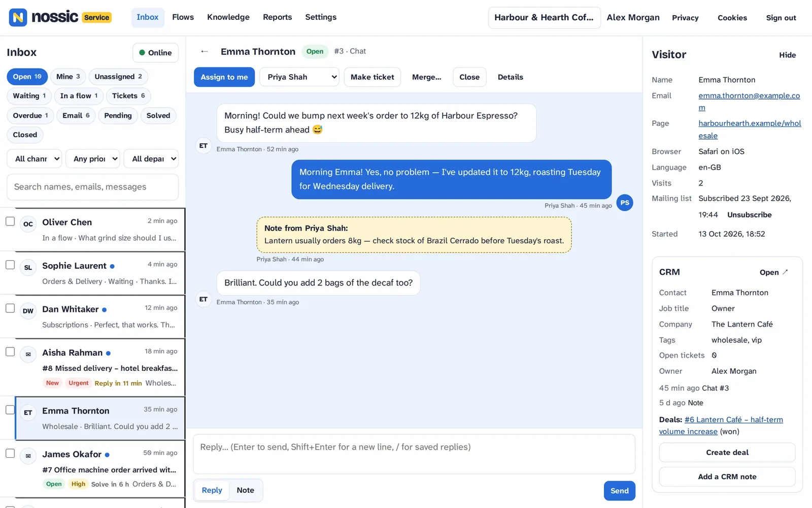Open the Any priority dropdown
The height and width of the screenshot is (508, 812).
click(x=93, y=159)
